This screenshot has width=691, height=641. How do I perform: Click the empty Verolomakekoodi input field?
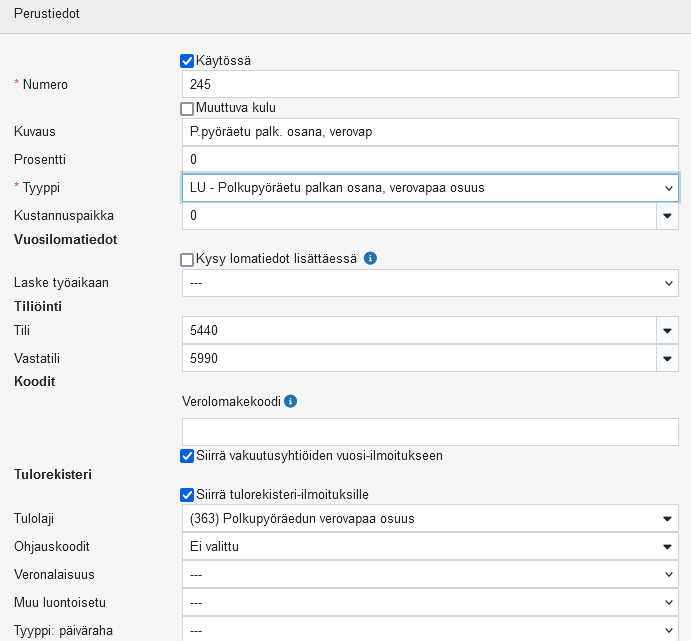[430, 432]
